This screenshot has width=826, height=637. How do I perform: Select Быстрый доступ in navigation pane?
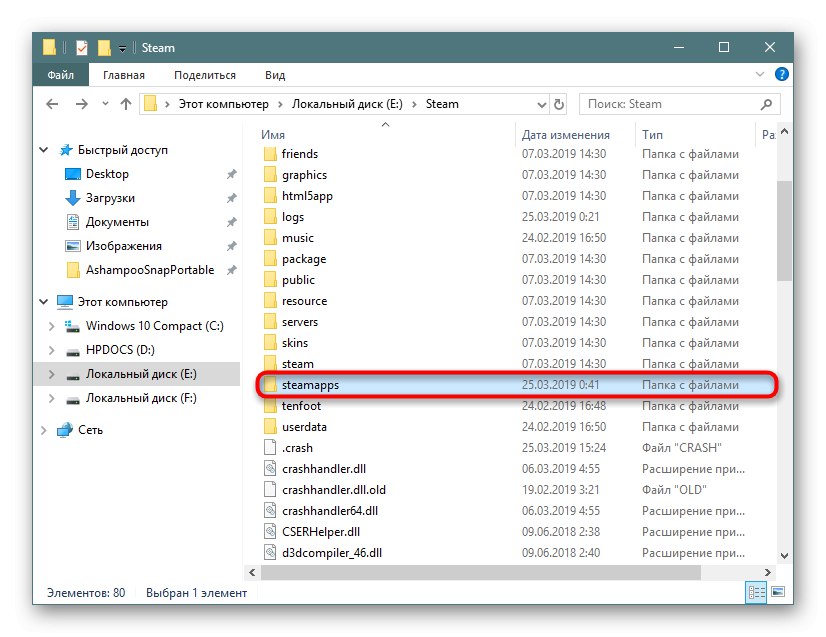(123, 150)
